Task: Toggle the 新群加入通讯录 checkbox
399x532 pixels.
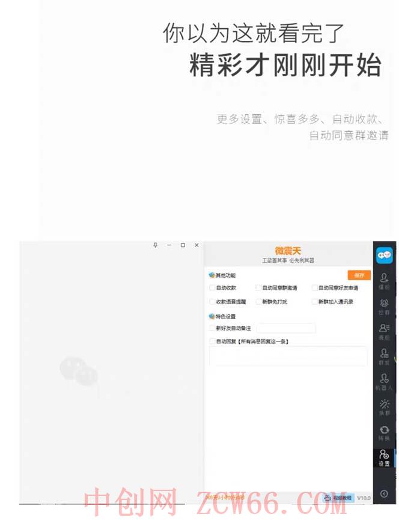Action: pos(314,301)
